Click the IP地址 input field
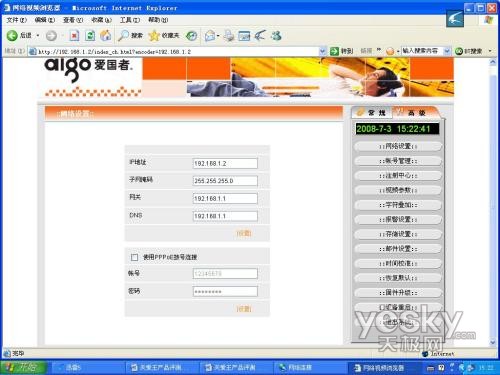Image resolution: width=500 pixels, height=375 pixels. (x=225, y=163)
